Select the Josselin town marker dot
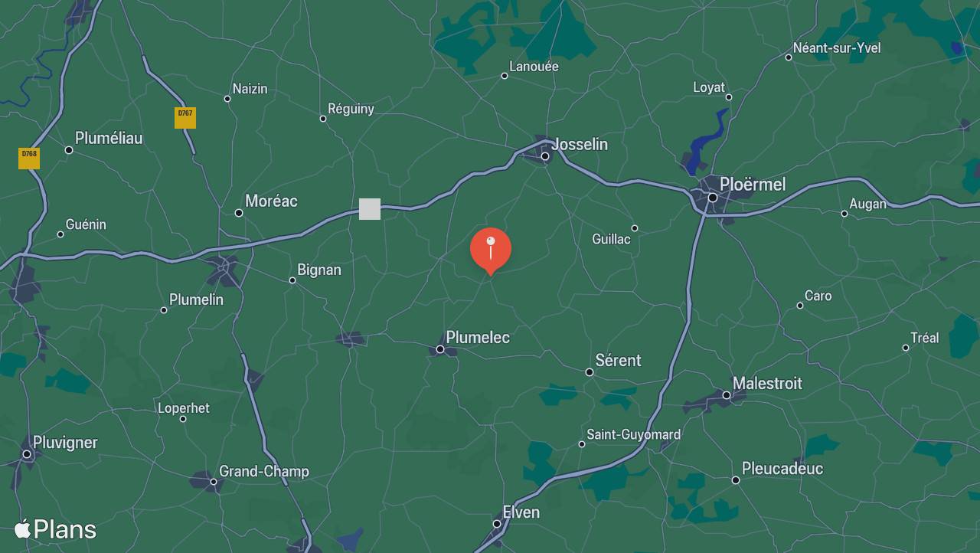The image size is (980, 553). tap(545, 156)
